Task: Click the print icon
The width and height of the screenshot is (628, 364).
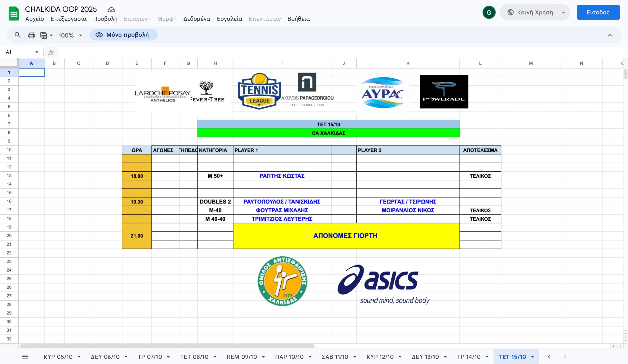Action: 31,35
